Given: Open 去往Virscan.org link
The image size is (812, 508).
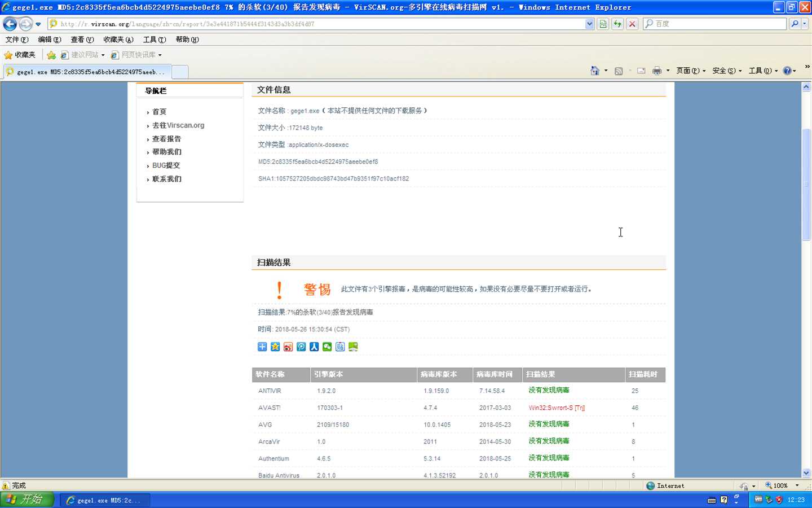Looking at the screenshot, I should tap(178, 125).
